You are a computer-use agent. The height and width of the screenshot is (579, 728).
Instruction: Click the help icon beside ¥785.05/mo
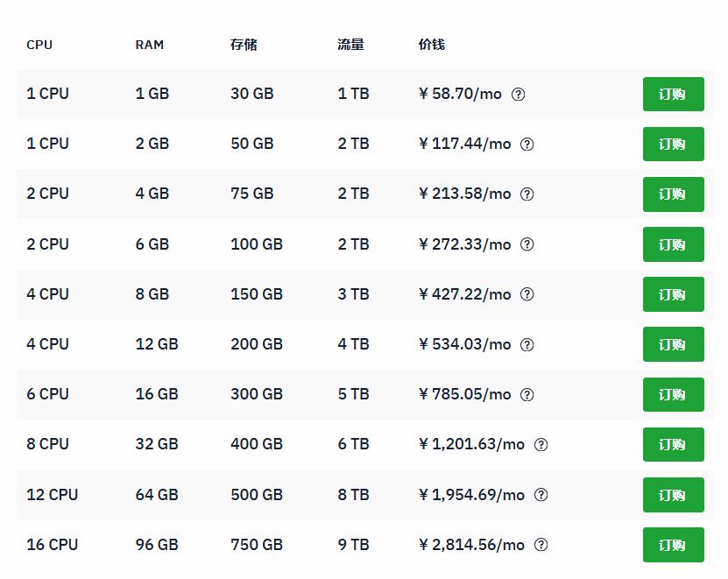pyautogui.click(x=527, y=394)
